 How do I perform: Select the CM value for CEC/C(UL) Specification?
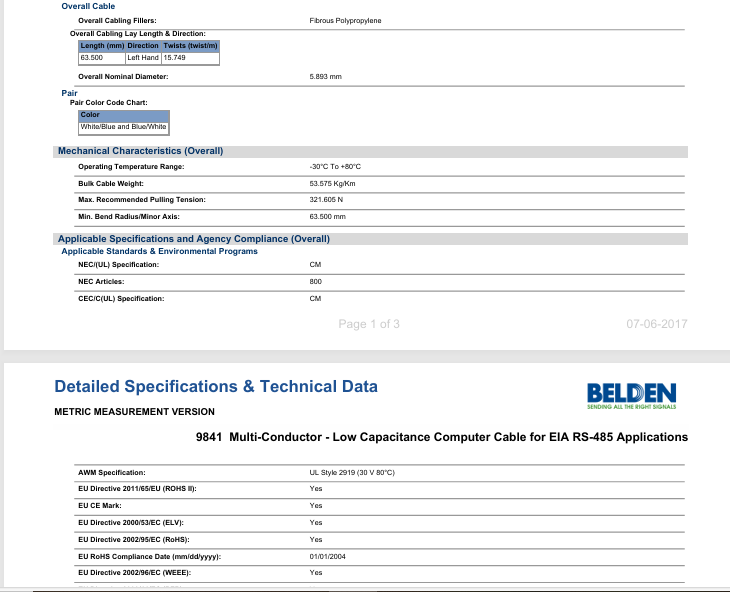[315, 298]
